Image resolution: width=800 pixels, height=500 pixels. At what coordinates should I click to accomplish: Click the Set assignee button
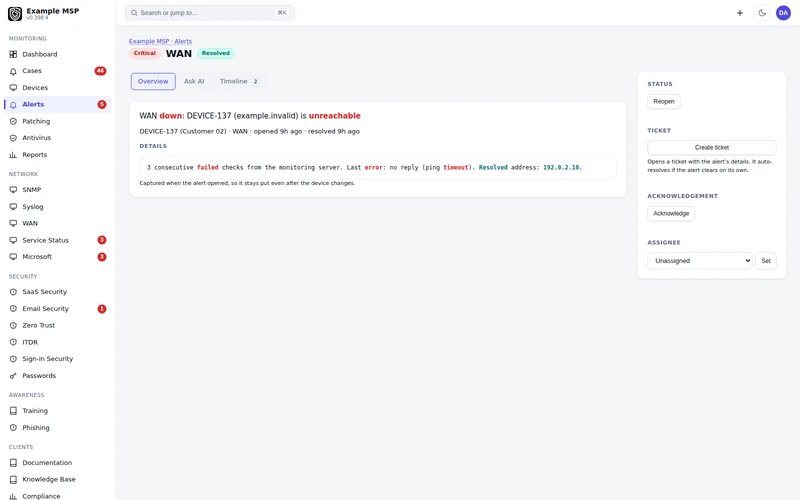coord(766,261)
